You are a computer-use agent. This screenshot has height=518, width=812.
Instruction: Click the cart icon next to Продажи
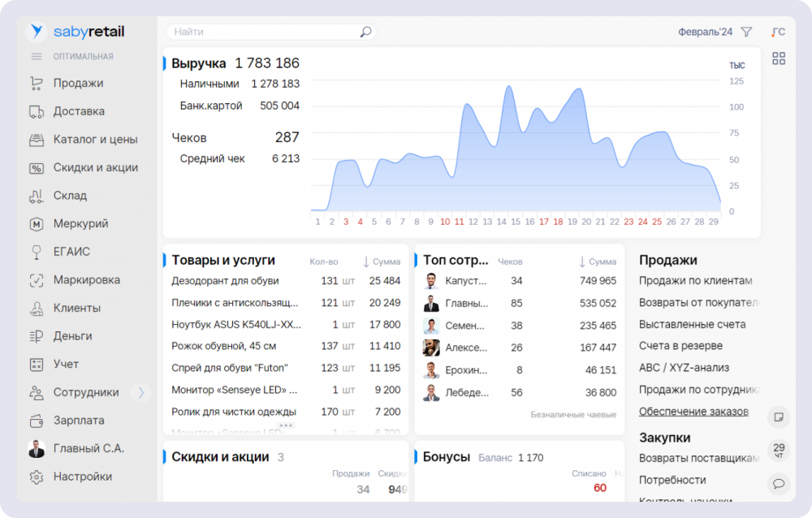click(36, 83)
